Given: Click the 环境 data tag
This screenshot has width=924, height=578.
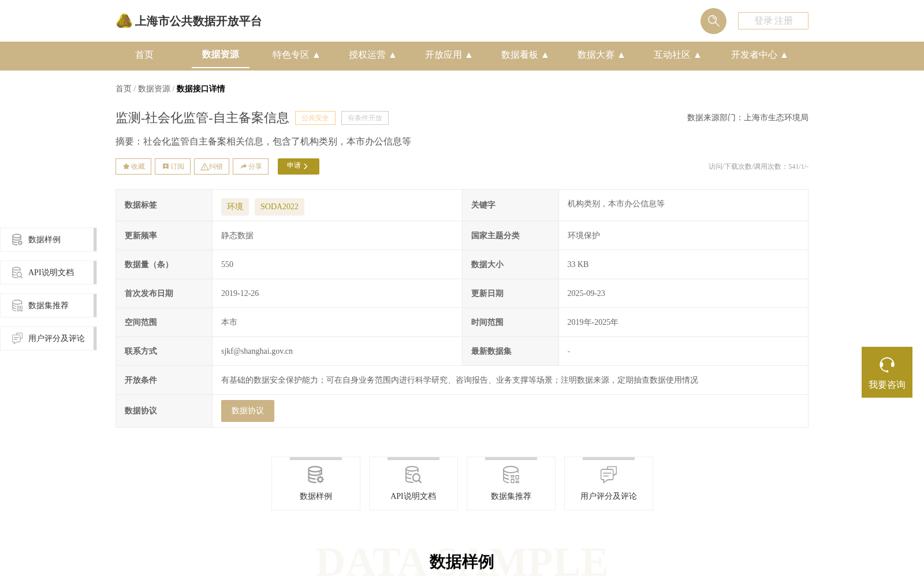Looking at the screenshot, I should 235,207.
